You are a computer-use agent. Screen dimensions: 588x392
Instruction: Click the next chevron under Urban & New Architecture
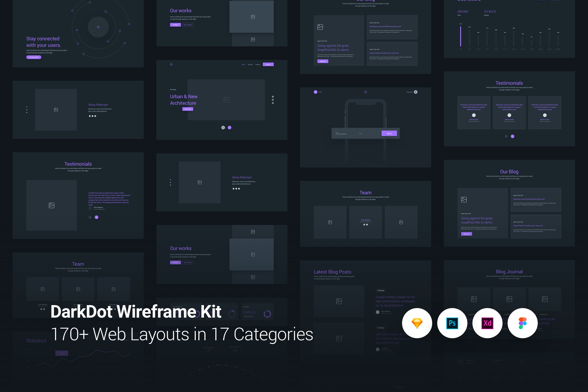[x=229, y=127]
